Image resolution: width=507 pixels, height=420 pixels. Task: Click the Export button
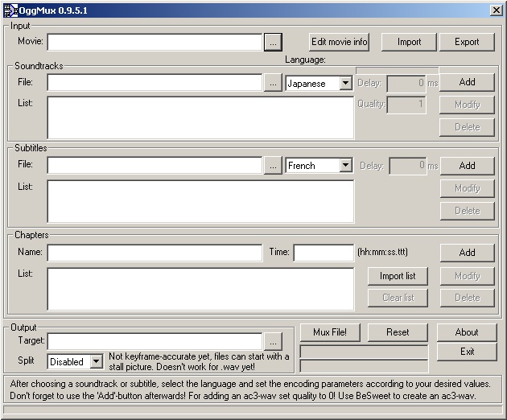[467, 42]
